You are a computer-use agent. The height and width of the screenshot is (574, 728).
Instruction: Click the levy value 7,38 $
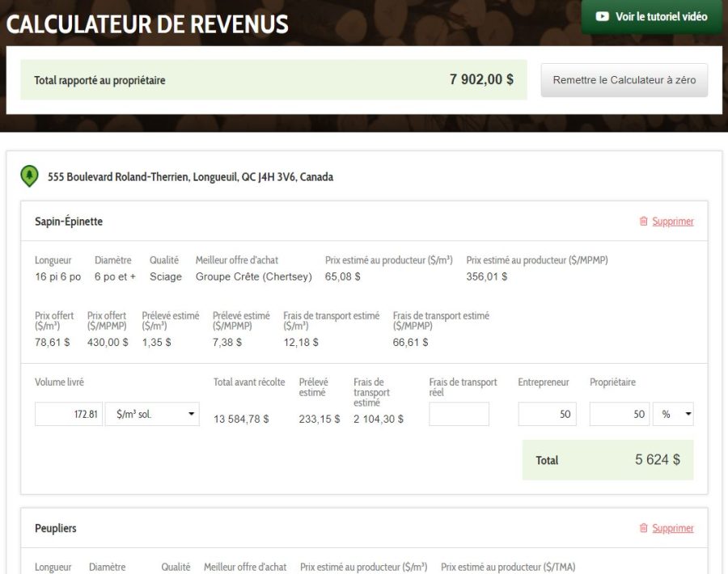click(x=227, y=343)
